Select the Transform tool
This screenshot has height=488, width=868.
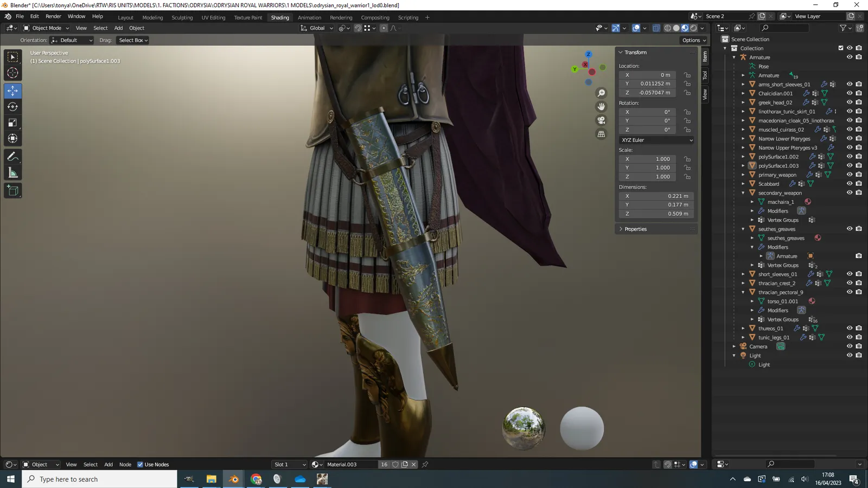(12, 138)
